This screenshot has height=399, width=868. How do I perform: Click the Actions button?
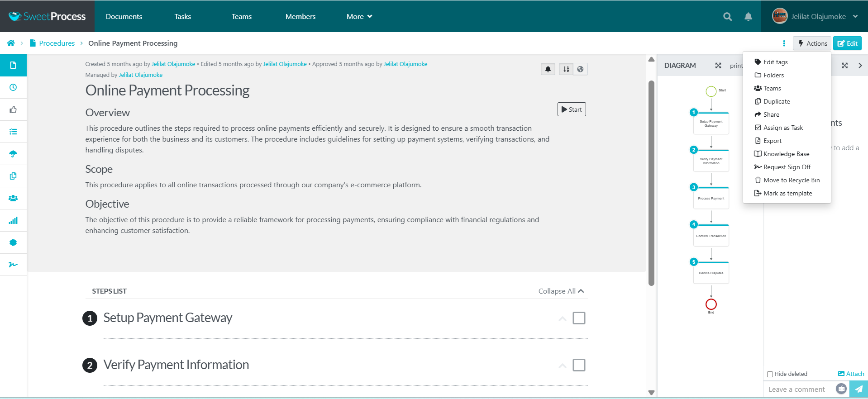[812, 43]
